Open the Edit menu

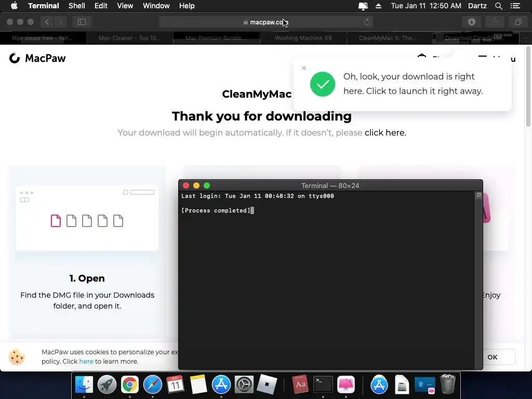pos(101,6)
